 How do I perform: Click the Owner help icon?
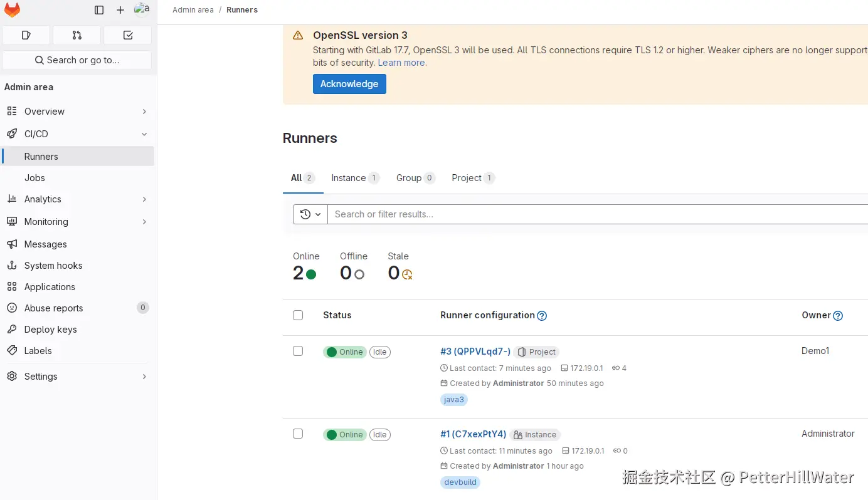tap(838, 316)
